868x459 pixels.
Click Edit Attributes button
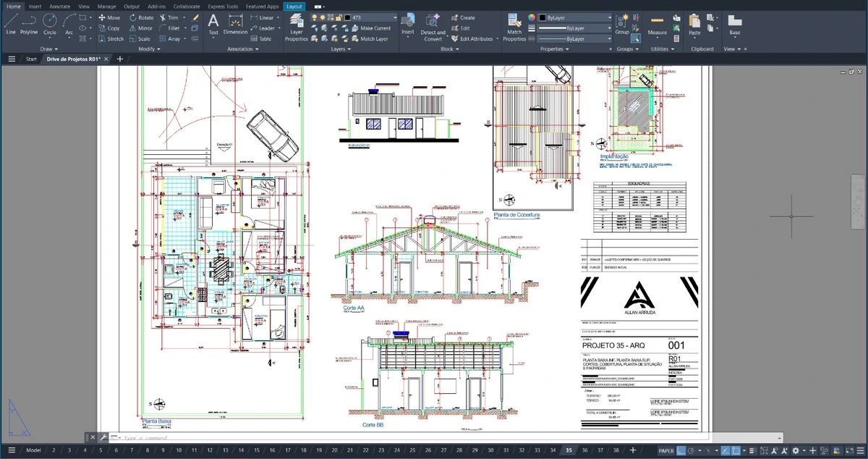[471, 39]
